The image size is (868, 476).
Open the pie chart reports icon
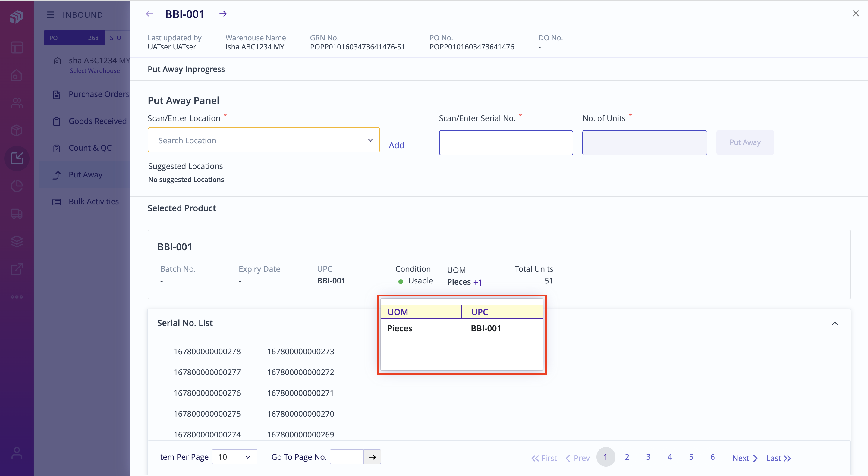tap(17, 186)
